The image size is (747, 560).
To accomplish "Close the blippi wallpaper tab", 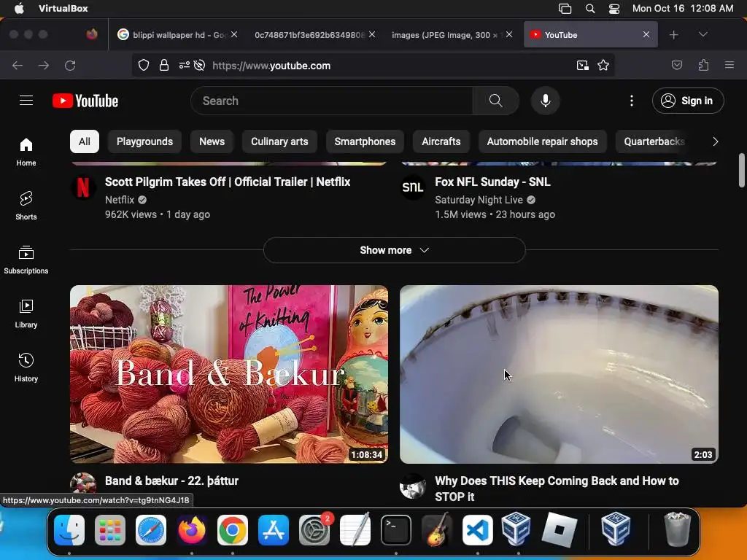I will pyautogui.click(x=234, y=34).
